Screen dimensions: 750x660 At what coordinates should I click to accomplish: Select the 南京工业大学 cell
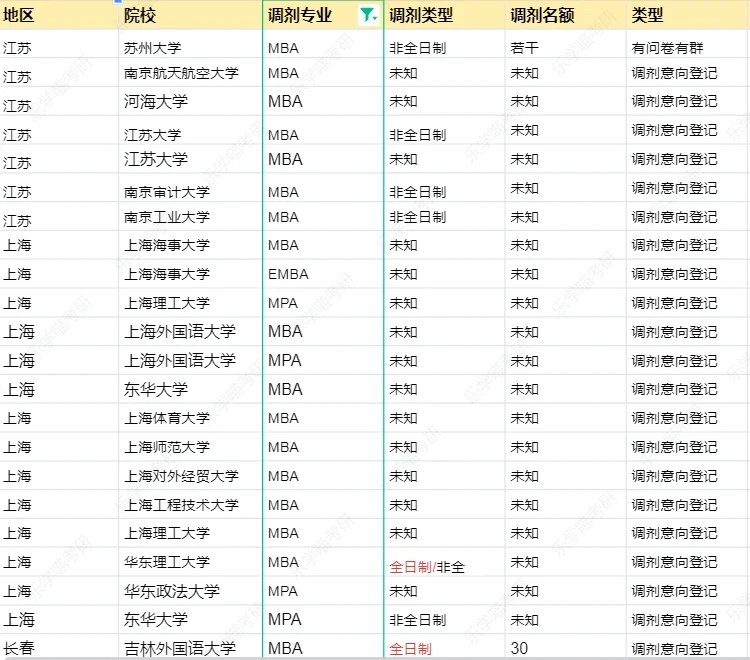(167, 217)
